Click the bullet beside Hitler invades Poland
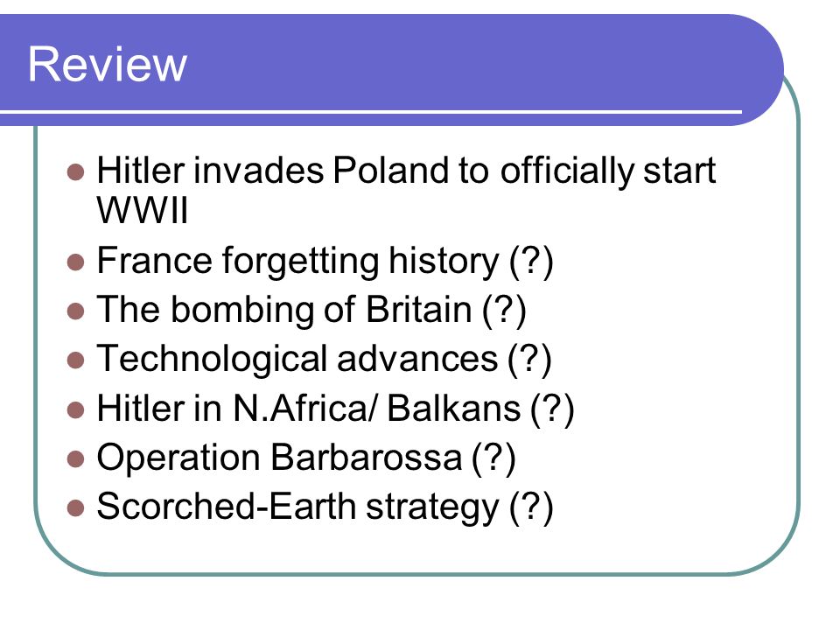840x630 pixels. (x=76, y=172)
